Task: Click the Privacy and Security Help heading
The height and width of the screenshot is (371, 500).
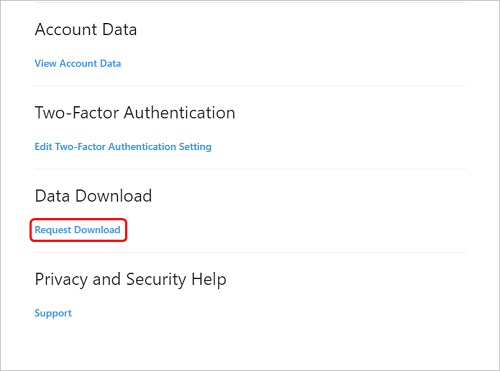Action: coord(131,279)
